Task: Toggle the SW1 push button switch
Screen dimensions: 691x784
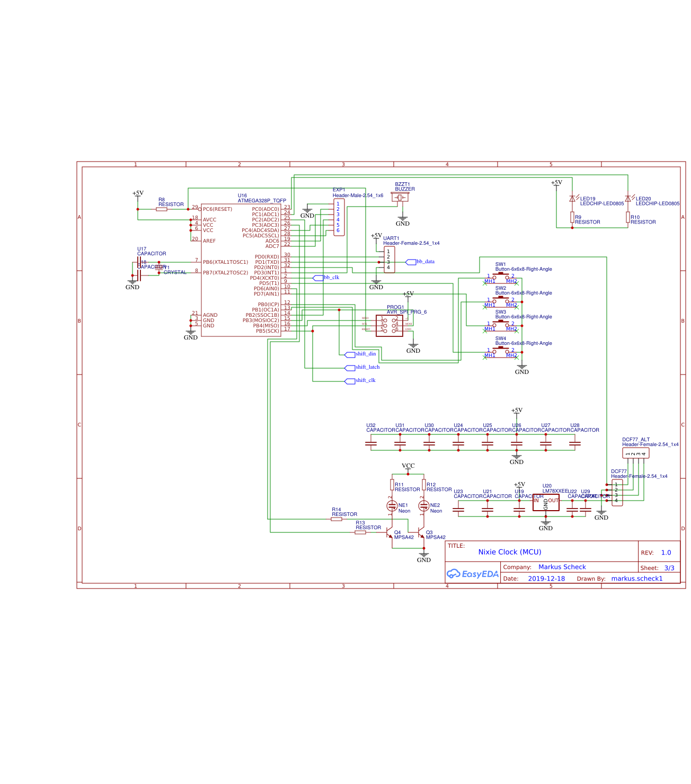Action: tap(500, 275)
